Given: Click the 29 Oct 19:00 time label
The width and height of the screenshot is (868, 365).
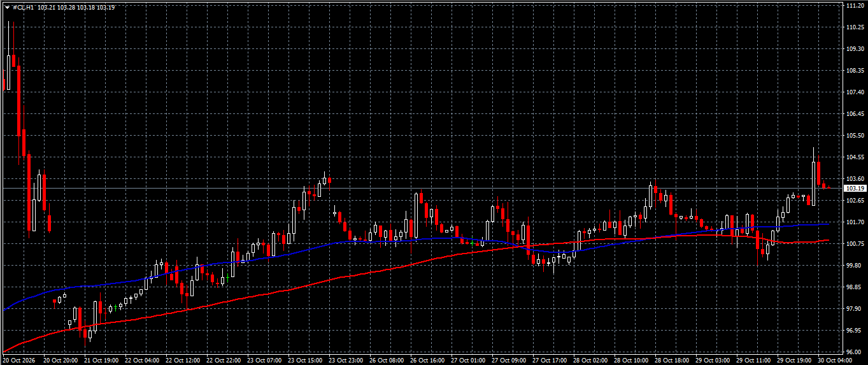Looking at the screenshot, I should coord(795,360).
